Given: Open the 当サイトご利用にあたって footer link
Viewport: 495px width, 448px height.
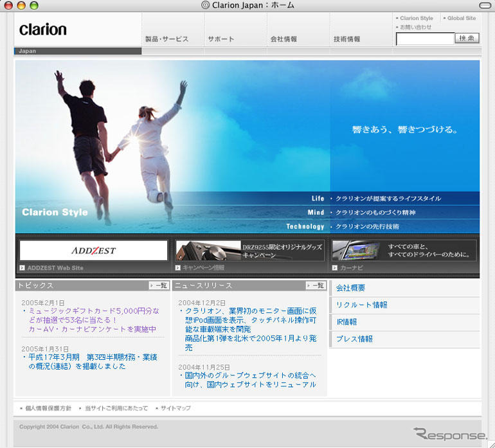Looking at the screenshot, I should point(116,408).
